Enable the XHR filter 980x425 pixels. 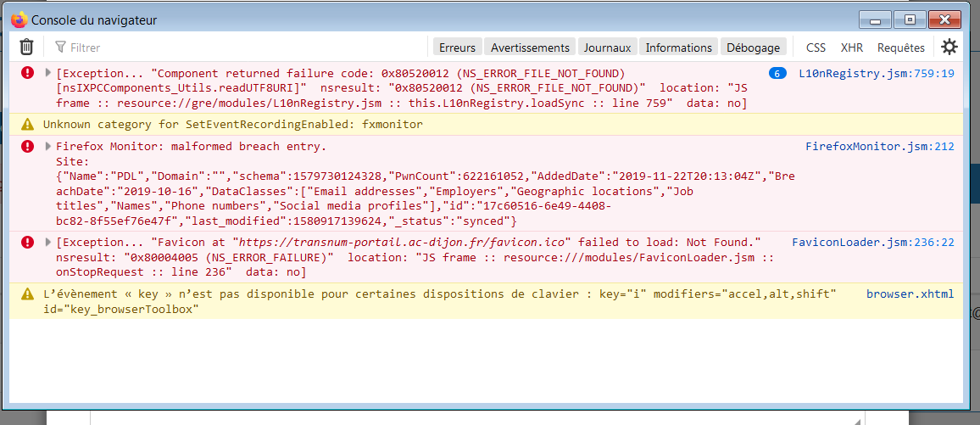[x=852, y=48]
